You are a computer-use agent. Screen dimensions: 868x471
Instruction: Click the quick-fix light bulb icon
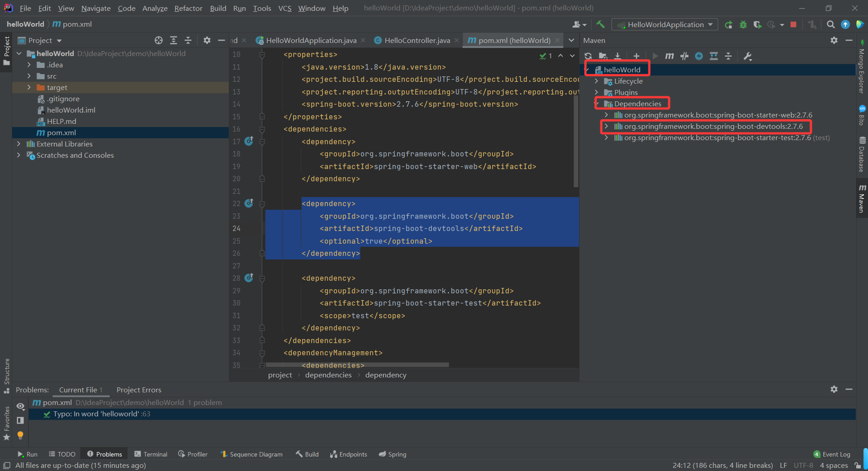pyautogui.click(x=20, y=435)
